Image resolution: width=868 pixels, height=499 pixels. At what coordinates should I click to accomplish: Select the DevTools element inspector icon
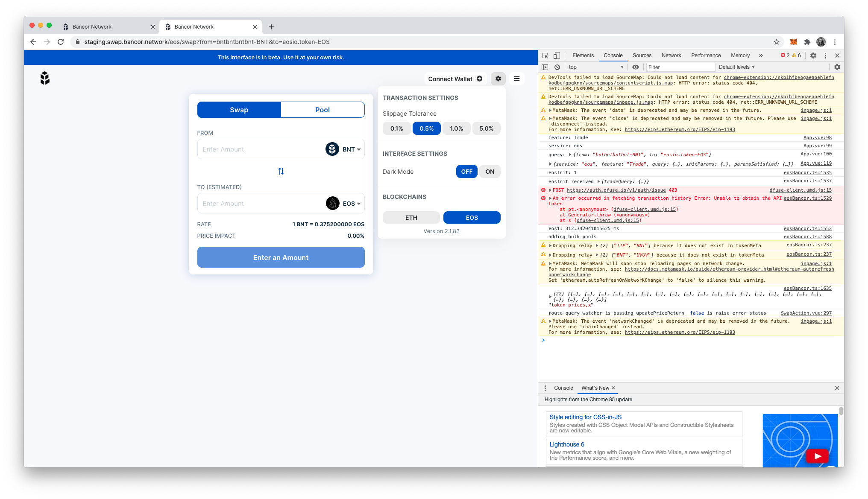point(545,55)
